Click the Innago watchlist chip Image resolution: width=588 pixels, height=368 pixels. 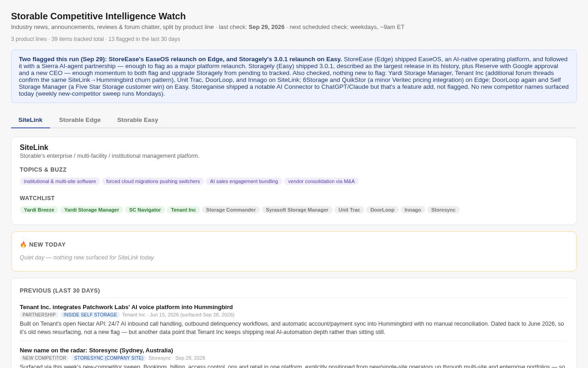coord(413,210)
